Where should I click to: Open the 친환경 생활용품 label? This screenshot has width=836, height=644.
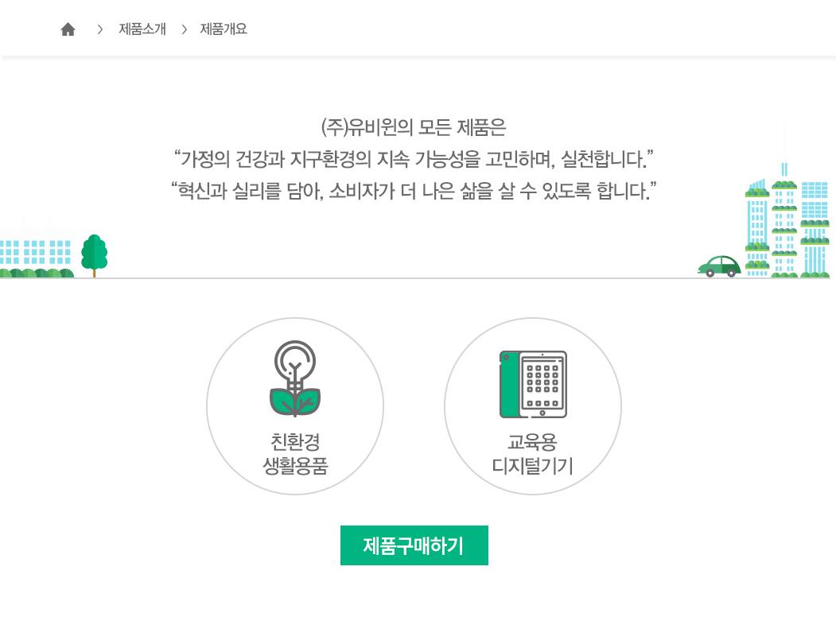coord(295,454)
